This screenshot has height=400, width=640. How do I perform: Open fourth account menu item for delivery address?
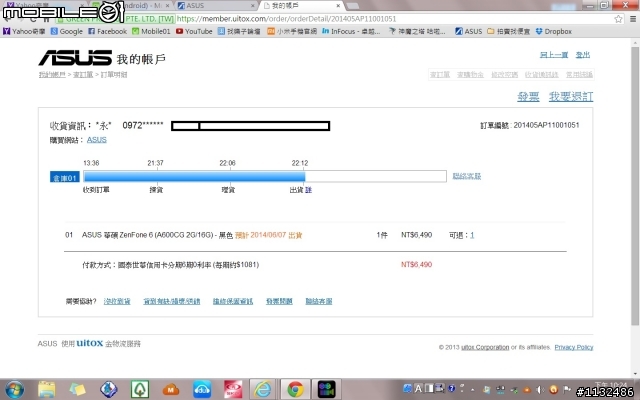tap(542, 74)
